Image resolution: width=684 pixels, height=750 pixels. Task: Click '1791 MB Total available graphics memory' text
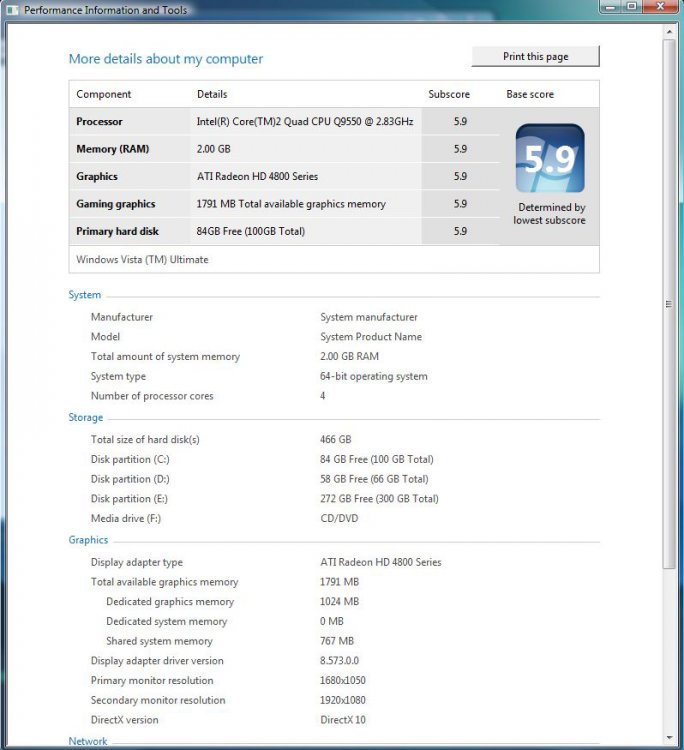291,204
